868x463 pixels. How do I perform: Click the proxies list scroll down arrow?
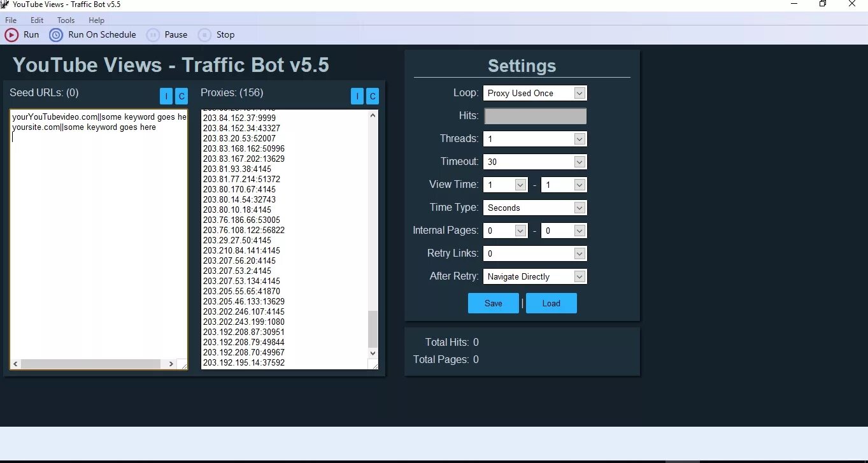tap(373, 353)
